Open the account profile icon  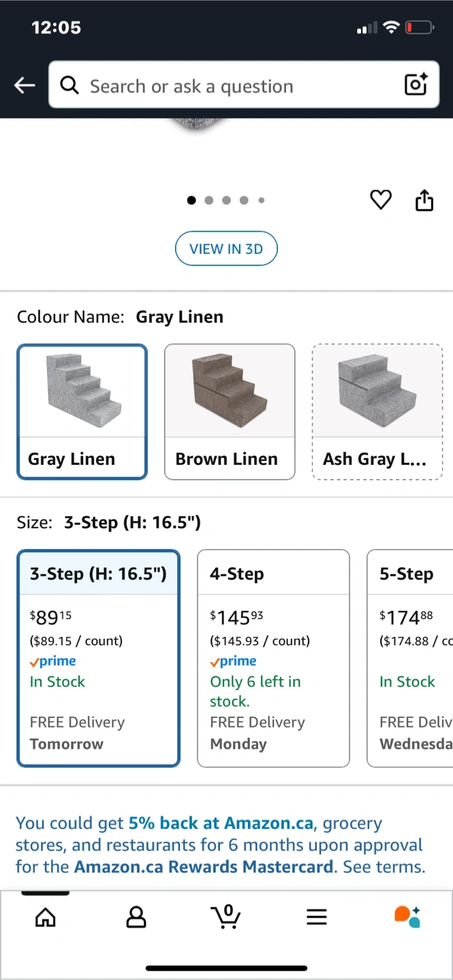[x=136, y=917]
